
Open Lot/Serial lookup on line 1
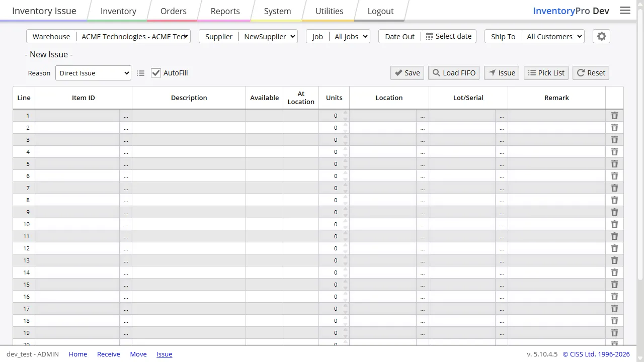502,116
